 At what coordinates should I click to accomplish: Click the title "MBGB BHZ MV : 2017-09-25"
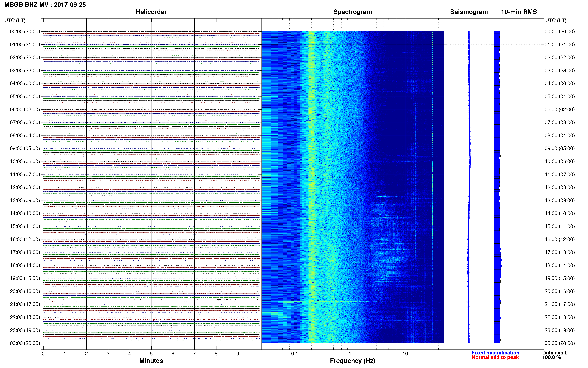point(45,5)
